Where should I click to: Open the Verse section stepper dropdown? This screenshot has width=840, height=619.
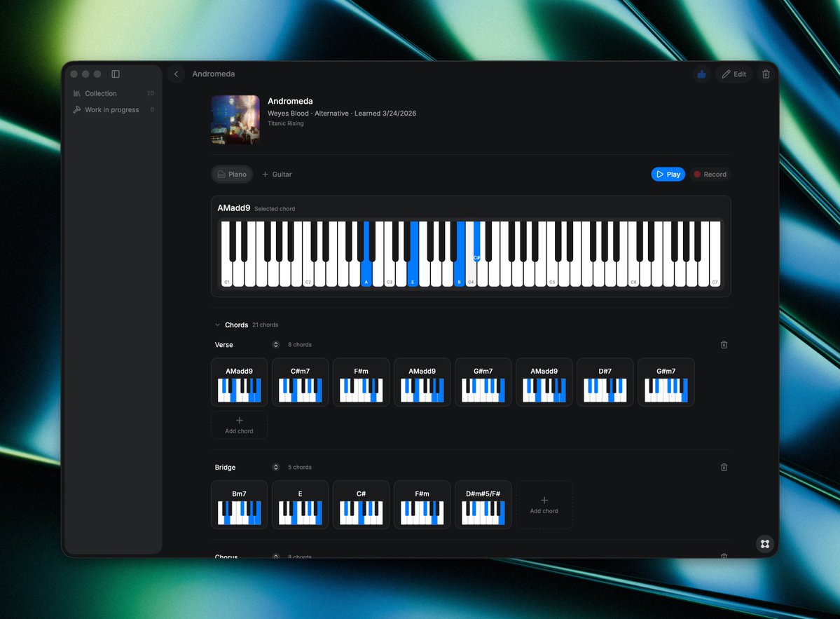click(276, 345)
